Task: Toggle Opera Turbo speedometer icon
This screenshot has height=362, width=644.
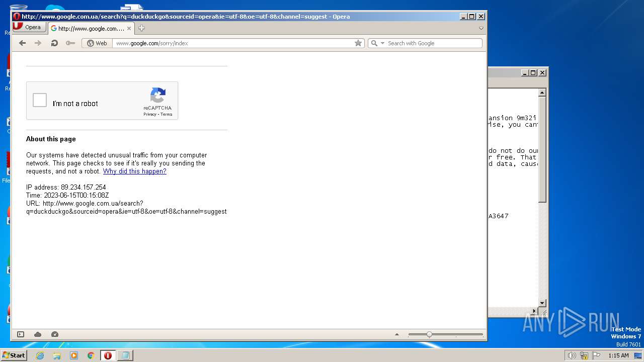Action: pos(55,334)
